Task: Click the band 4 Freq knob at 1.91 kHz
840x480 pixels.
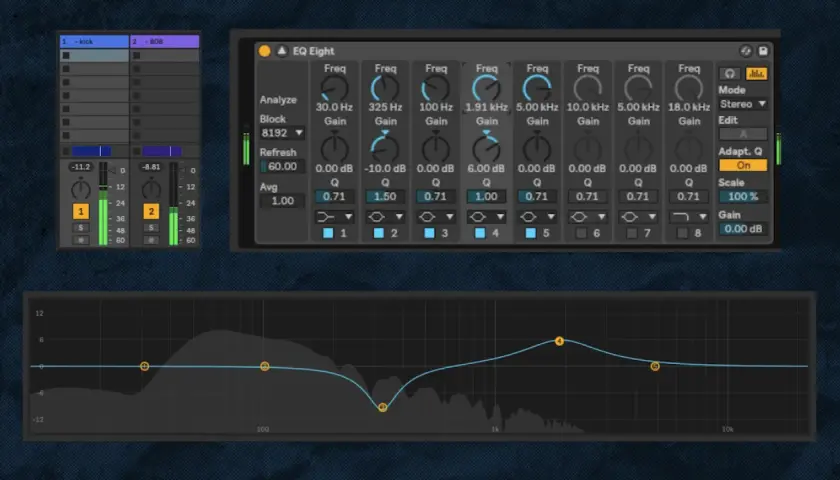Action: click(486, 88)
